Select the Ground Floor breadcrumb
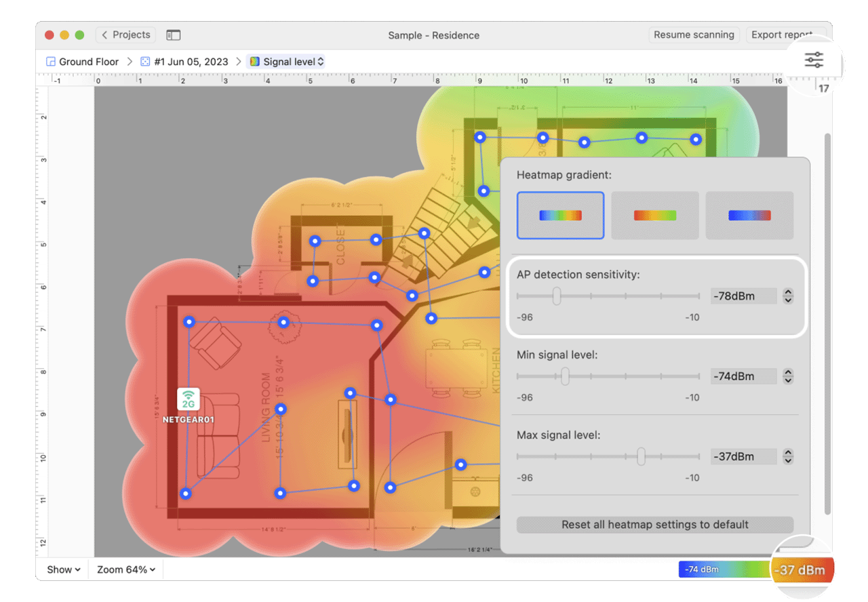The width and height of the screenshot is (868, 602). tap(89, 62)
